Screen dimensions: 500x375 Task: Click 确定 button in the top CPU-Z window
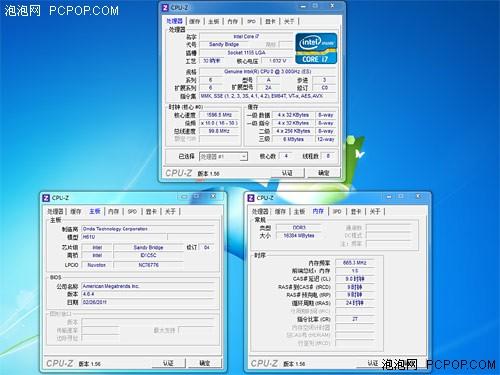[324, 173]
